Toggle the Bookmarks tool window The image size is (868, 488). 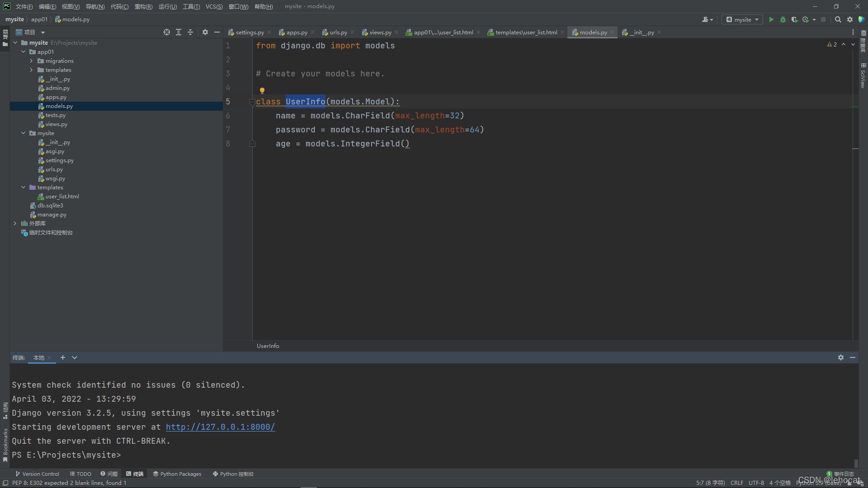click(x=5, y=445)
